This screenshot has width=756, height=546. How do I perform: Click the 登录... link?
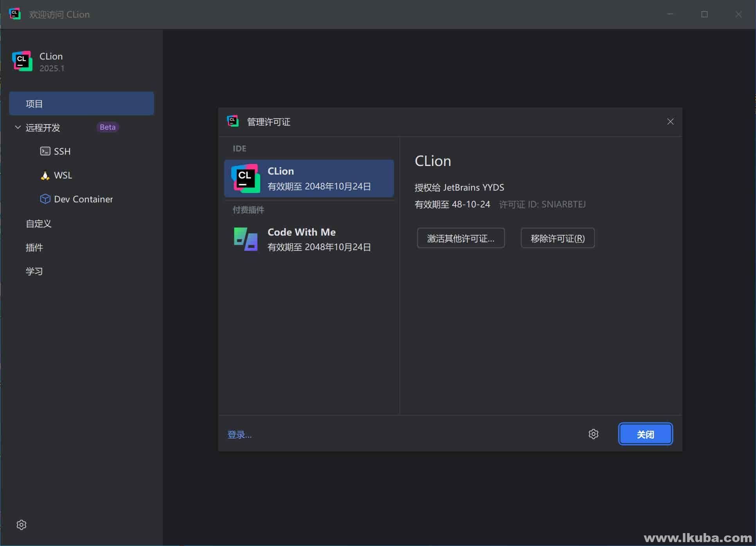pos(239,434)
